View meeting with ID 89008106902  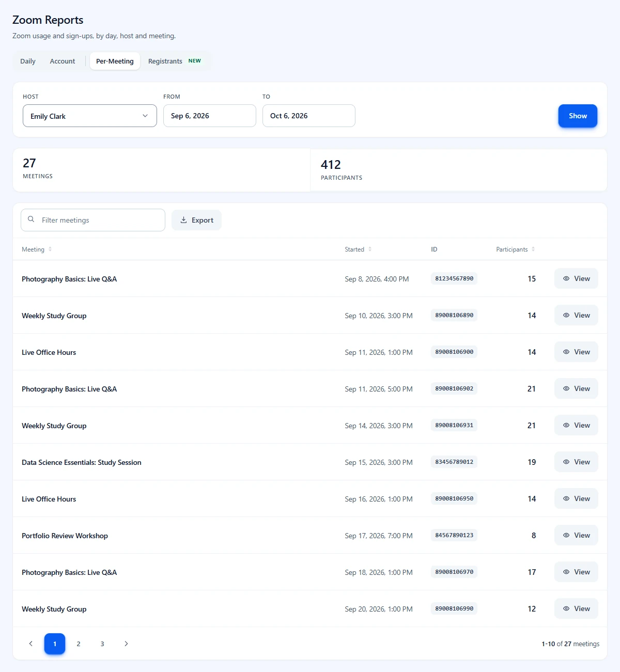point(576,388)
